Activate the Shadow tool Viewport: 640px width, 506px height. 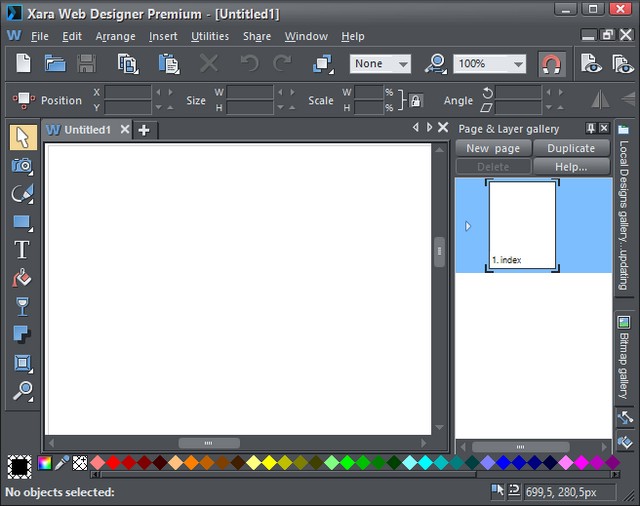(x=22, y=334)
